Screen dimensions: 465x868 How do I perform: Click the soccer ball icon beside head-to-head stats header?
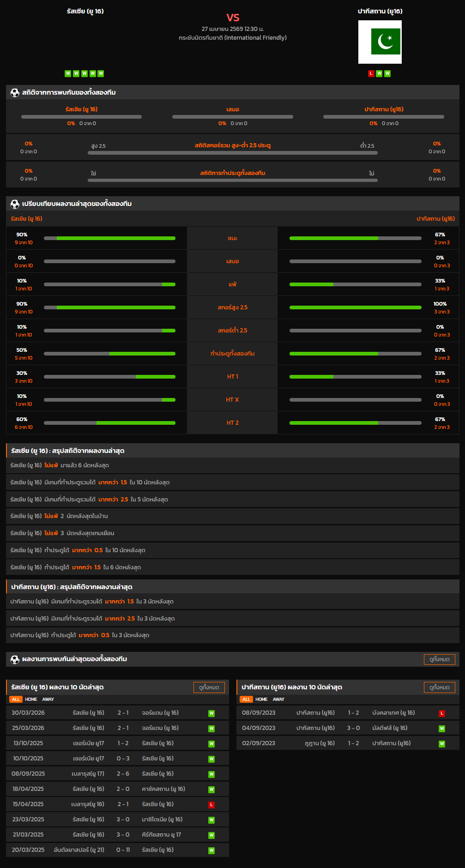(15, 93)
